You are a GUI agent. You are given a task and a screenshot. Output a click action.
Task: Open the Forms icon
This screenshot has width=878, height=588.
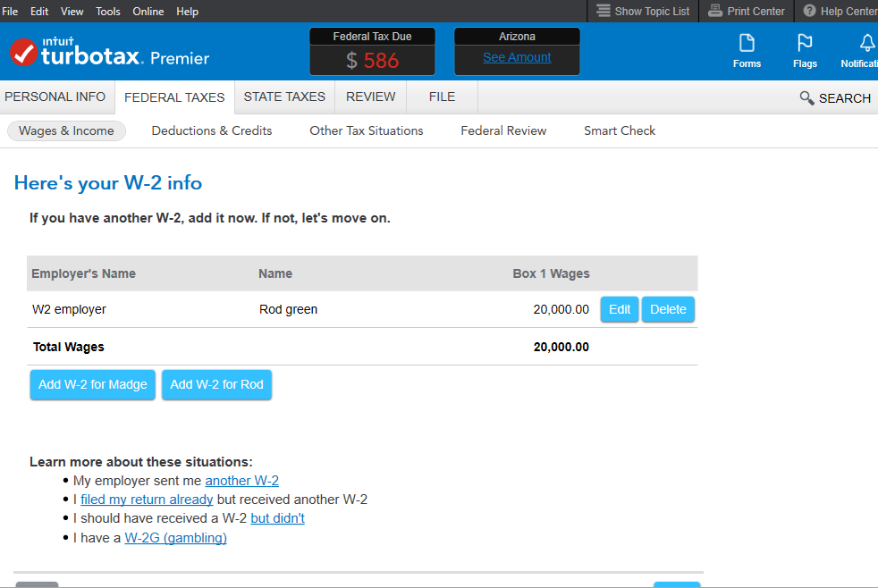(747, 51)
